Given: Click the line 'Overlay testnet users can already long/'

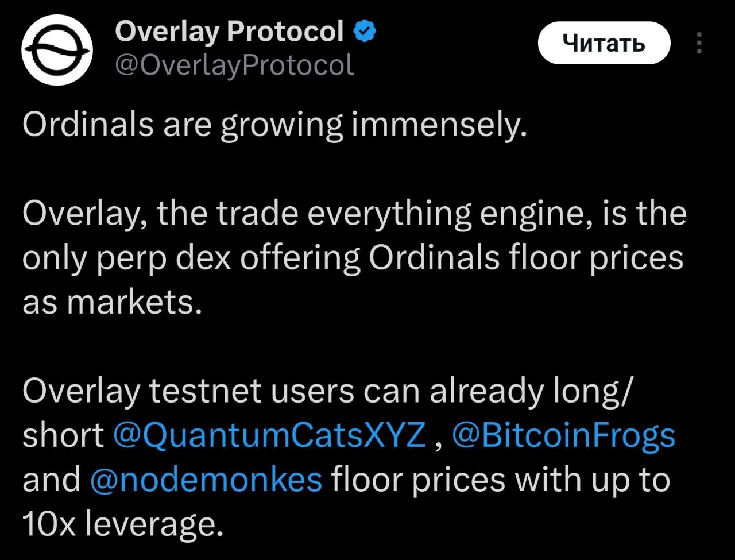Looking at the screenshot, I should (327, 391).
